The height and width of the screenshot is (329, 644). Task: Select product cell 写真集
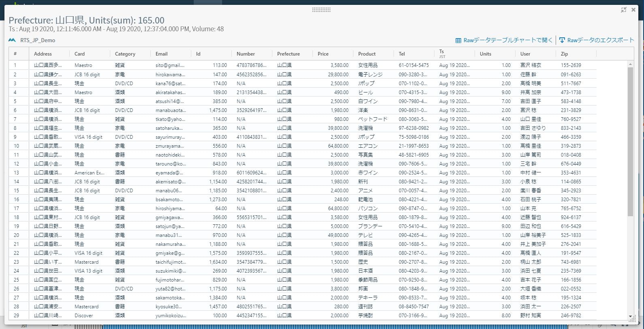click(366, 155)
